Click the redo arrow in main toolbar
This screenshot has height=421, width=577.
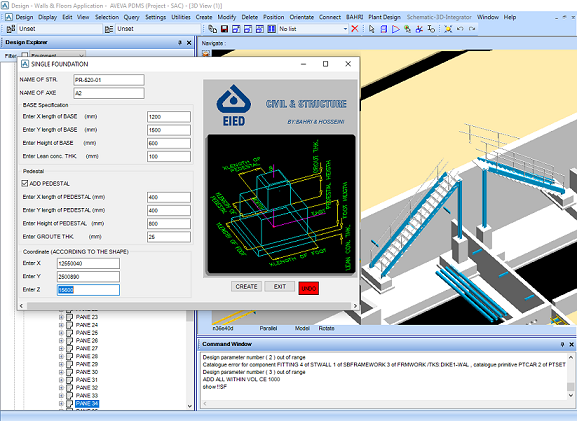point(472,29)
